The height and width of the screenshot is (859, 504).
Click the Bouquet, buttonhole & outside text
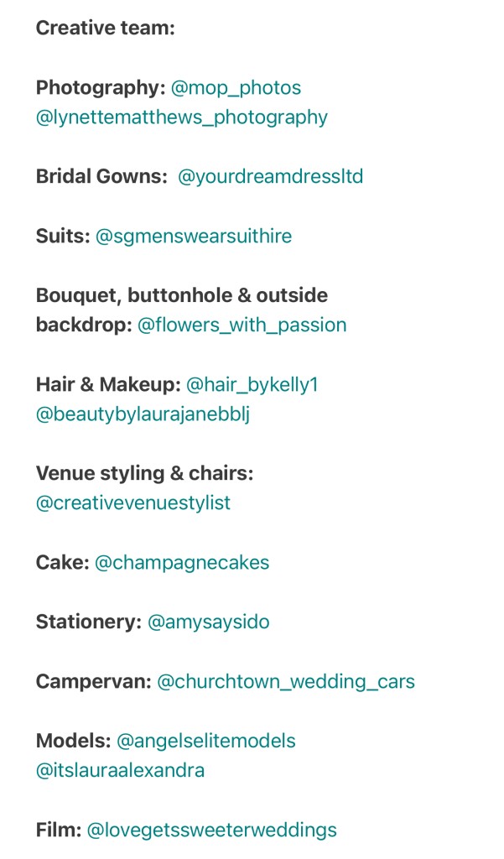(x=182, y=295)
